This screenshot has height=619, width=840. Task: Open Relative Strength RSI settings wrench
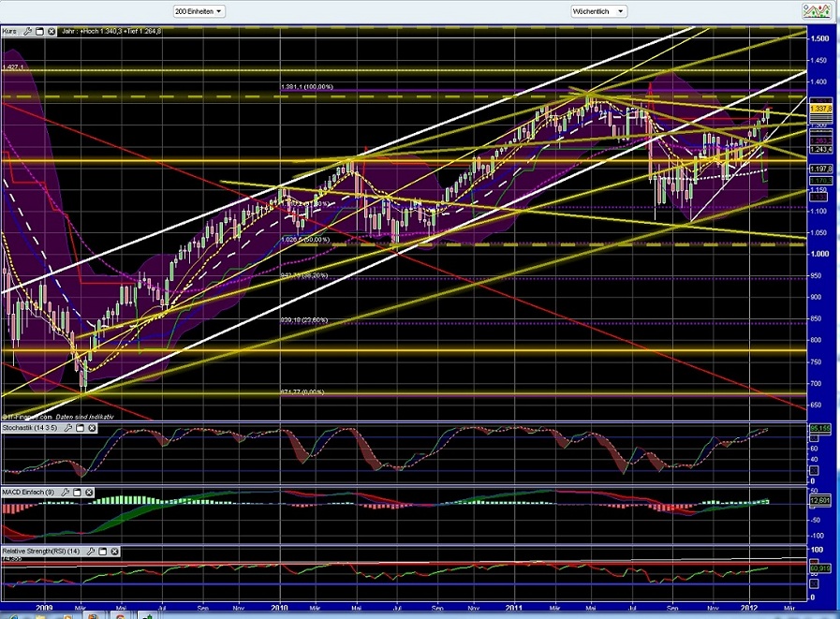pyautogui.click(x=91, y=551)
